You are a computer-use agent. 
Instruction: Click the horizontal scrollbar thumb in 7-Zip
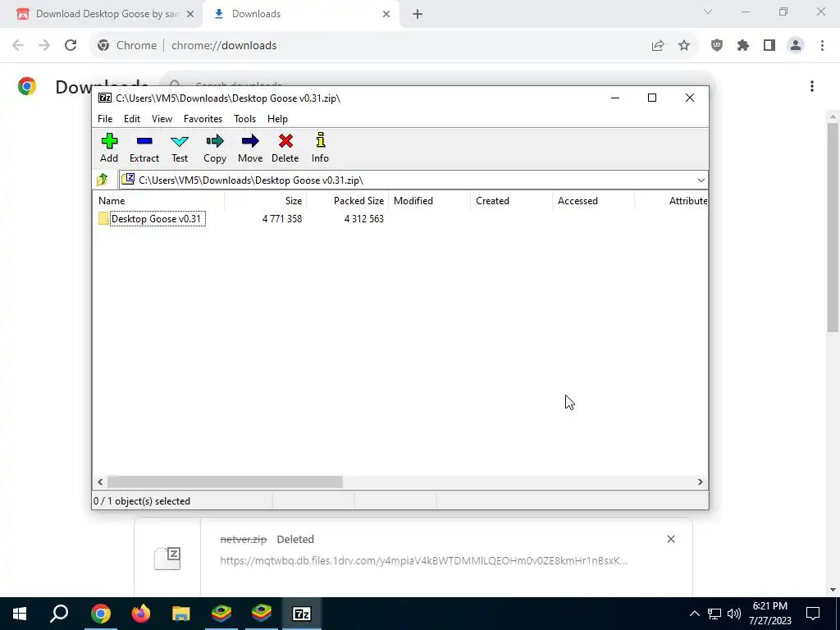coord(225,482)
